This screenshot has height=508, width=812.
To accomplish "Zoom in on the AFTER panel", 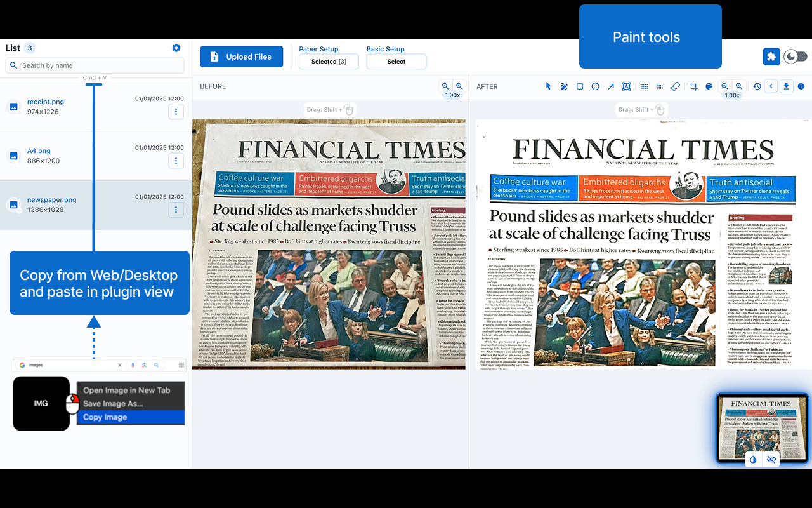I will coord(739,86).
